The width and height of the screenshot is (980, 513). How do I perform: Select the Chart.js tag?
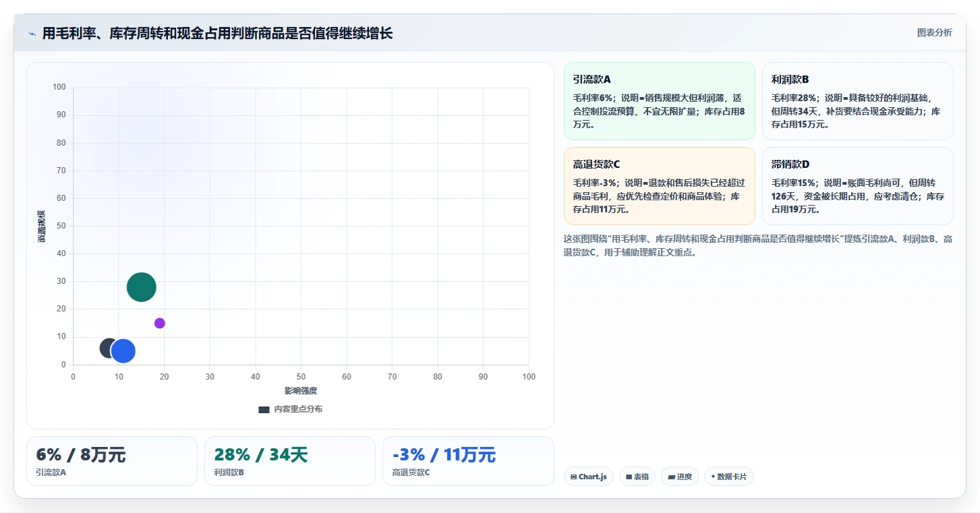[x=588, y=477]
